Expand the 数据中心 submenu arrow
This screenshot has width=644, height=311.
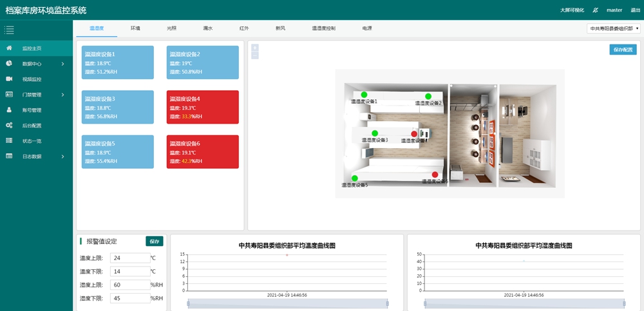click(x=63, y=64)
